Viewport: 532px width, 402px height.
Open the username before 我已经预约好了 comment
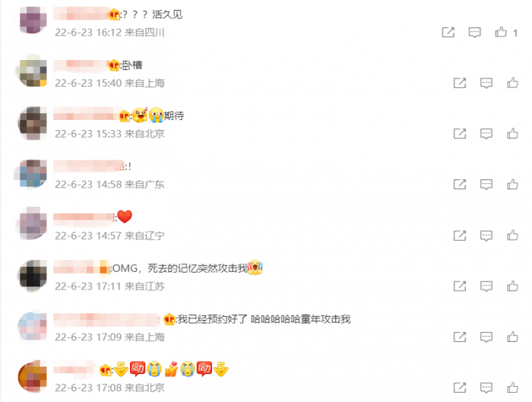(107, 320)
